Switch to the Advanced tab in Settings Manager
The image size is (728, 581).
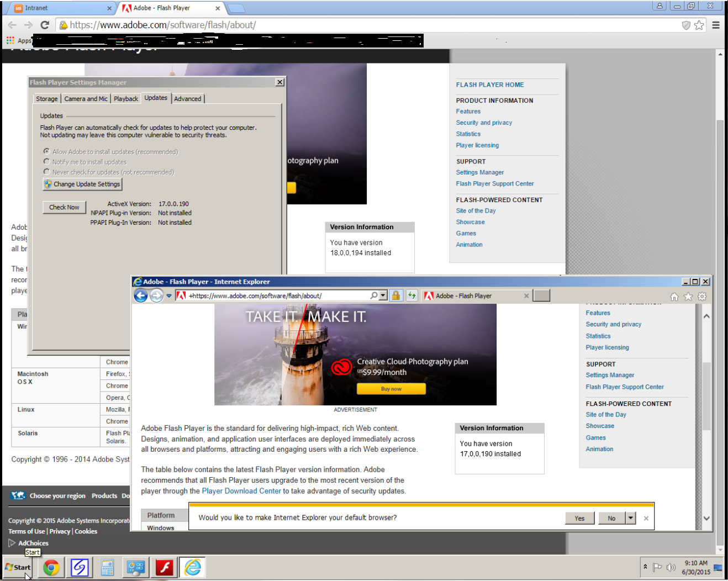[x=188, y=98]
